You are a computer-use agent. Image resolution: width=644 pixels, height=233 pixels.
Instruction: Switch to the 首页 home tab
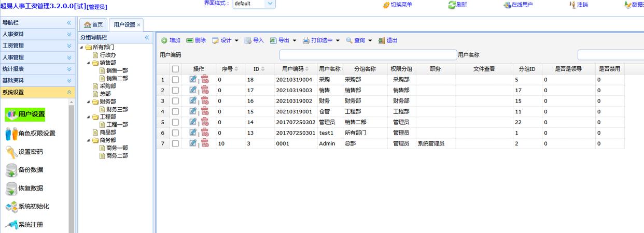click(x=93, y=25)
